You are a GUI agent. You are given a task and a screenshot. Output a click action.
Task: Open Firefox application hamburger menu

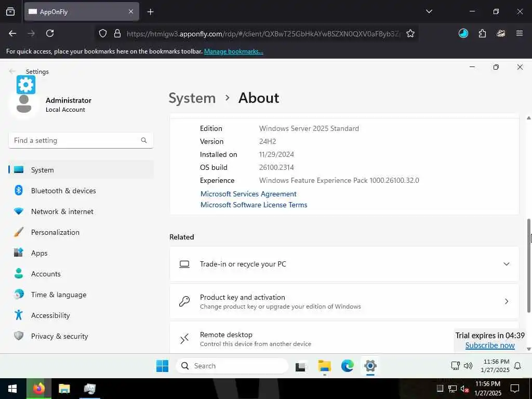(520, 33)
